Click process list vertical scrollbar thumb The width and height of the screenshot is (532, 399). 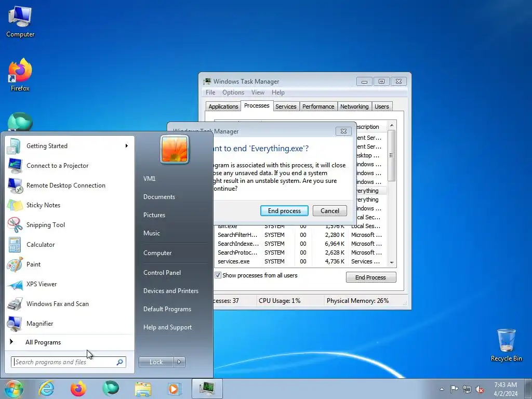point(392,155)
